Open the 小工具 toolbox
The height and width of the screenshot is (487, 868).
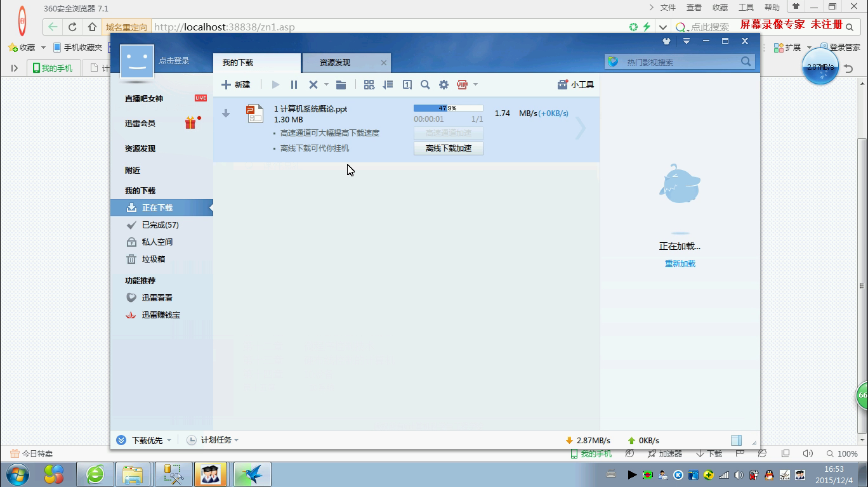[575, 84]
